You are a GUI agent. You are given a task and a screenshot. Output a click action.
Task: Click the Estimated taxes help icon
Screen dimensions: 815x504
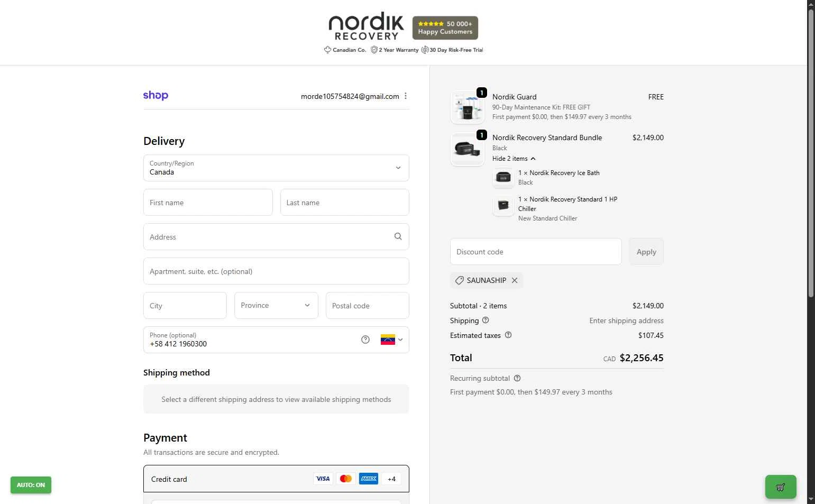point(508,335)
